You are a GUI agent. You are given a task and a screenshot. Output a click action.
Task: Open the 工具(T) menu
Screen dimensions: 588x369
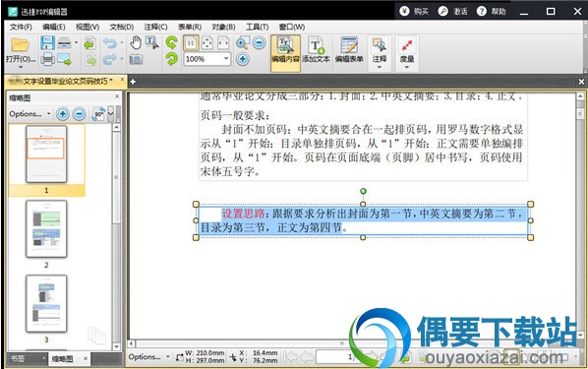[258, 27]
